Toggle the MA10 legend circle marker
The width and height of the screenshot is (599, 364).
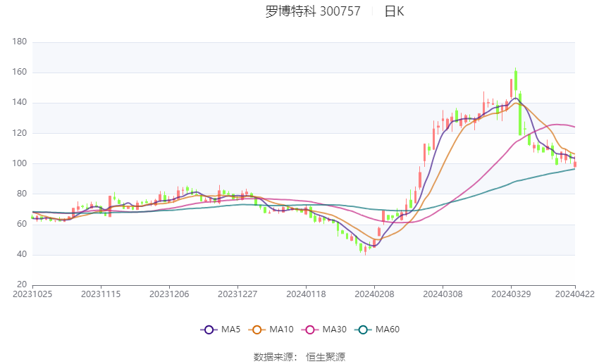click(x=257, y=330)
